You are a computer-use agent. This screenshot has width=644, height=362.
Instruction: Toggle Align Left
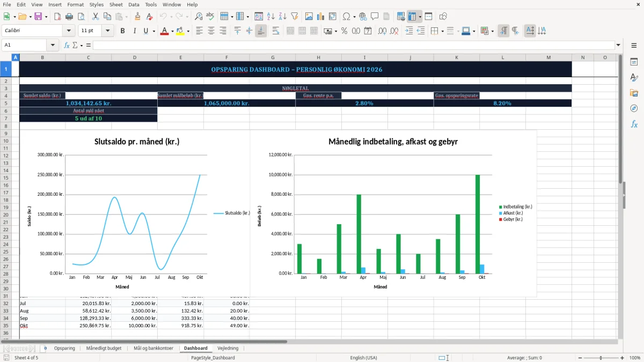[x=199, y=31]
